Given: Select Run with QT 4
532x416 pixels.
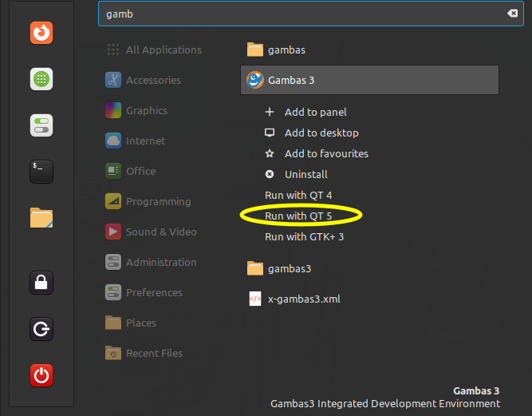Looking at the screenshot, I should [298, 196].
